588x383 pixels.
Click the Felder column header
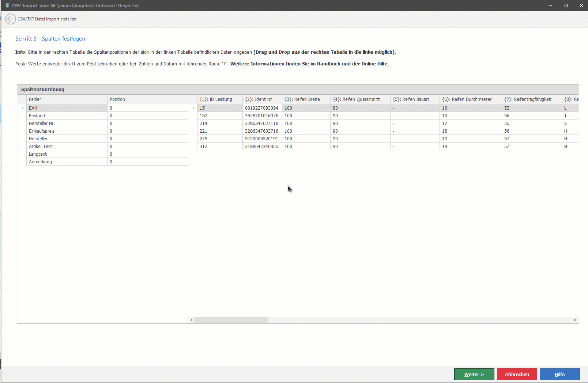click(x=67, y=99)
